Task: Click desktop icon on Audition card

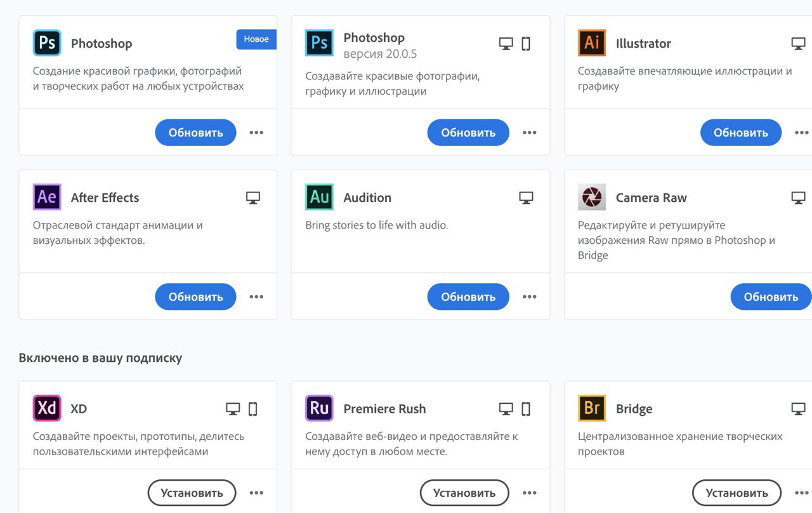Action: pos(526,197)
